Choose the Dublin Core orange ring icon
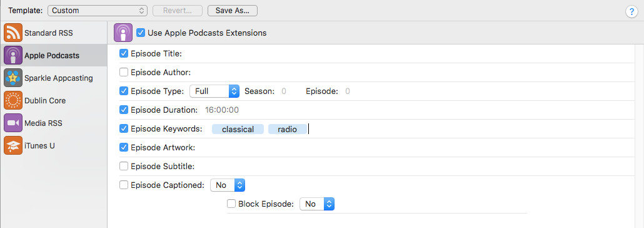 point(13,100)
